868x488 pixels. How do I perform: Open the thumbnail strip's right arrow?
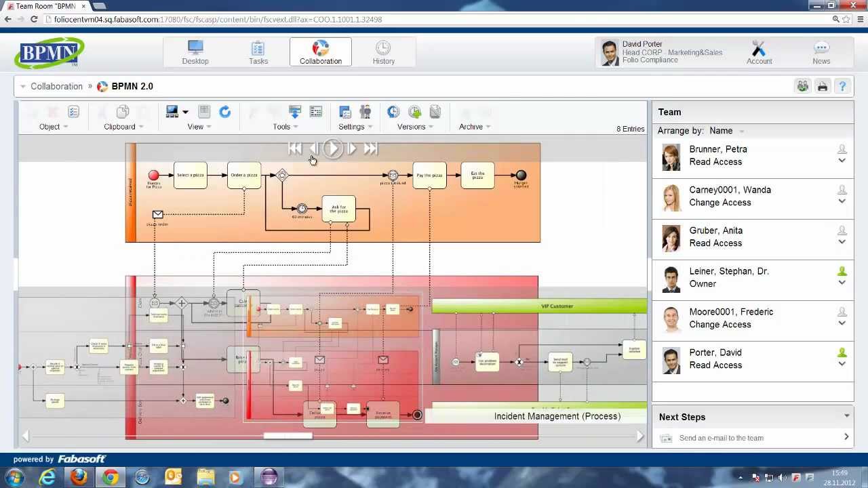click(x=639, y=436)
